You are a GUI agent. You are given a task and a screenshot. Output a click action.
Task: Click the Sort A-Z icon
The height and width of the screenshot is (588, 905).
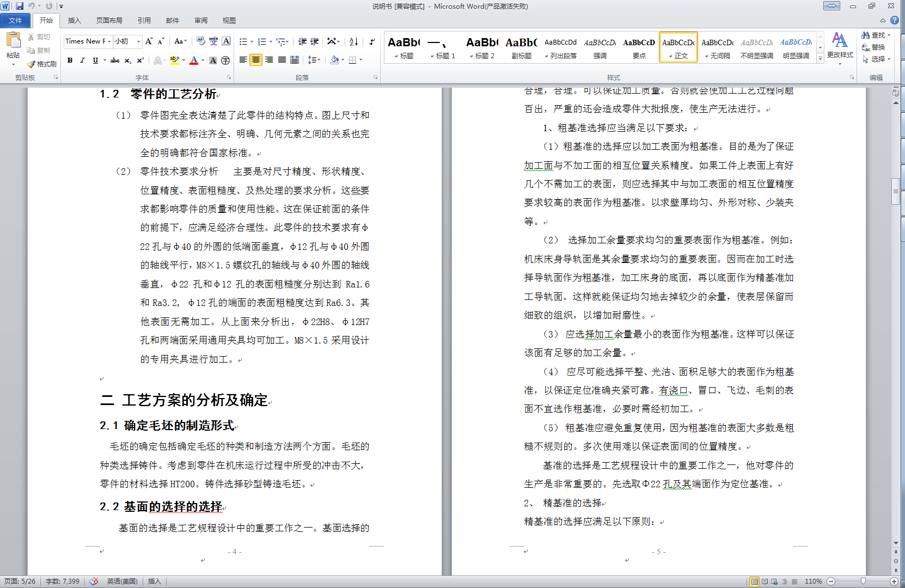pos(353,41)
